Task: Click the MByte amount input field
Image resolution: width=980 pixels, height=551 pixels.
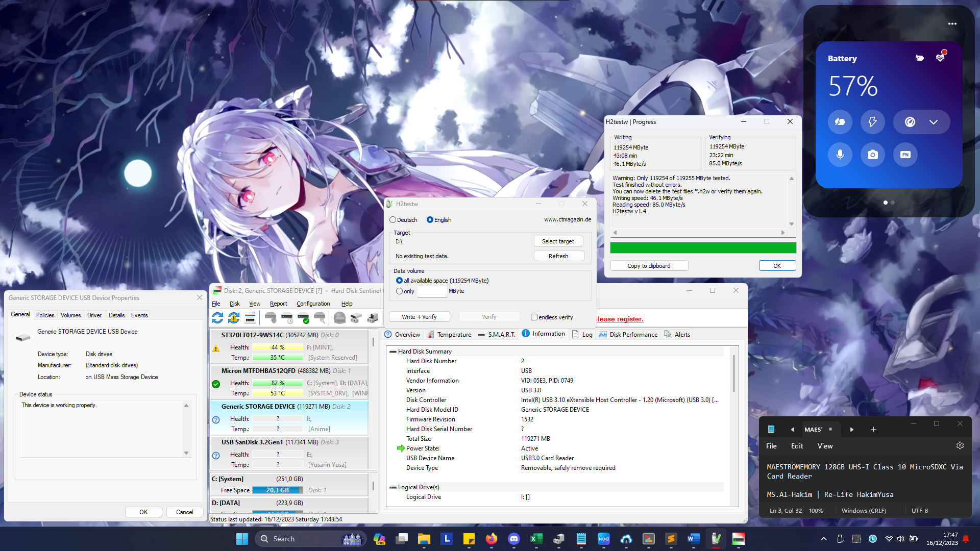Action: tap(432, 291)
